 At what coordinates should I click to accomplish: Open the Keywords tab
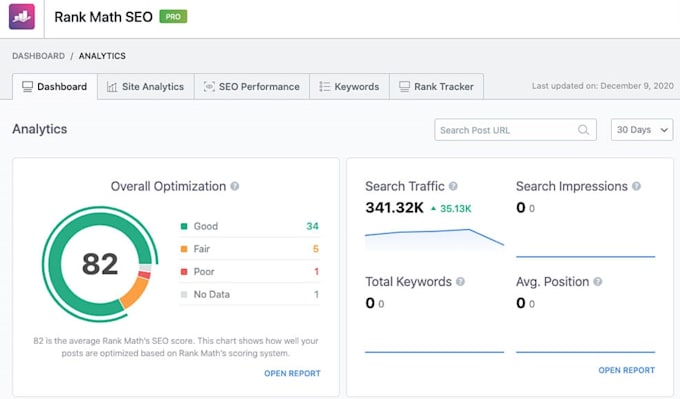350,87
